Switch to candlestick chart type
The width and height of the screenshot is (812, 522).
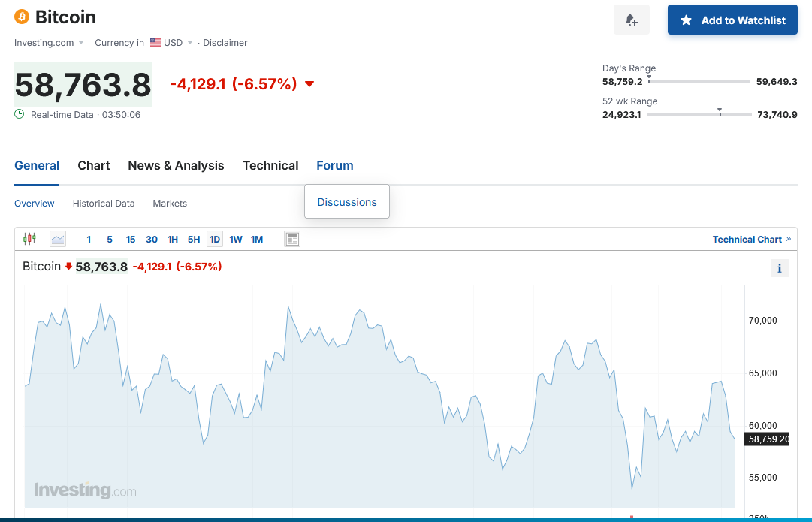[x=29, y=239]
